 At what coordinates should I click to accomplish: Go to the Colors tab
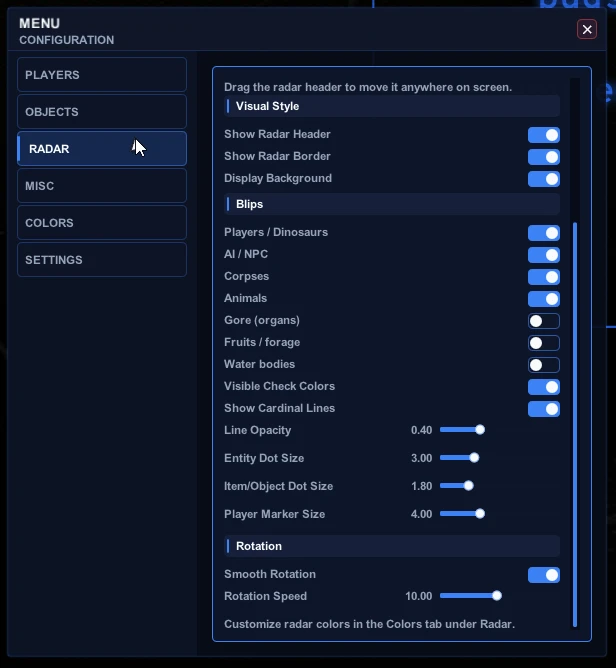(102, 223)
